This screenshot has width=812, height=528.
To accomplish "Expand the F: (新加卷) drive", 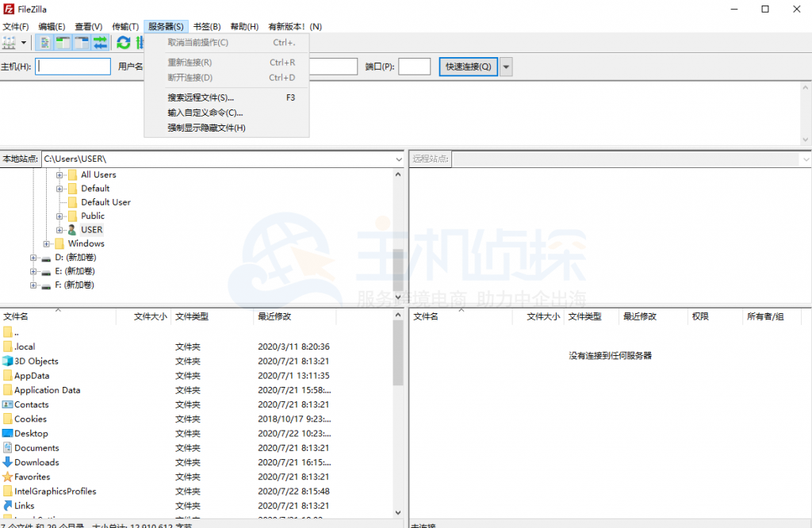I will click(x=33, y=285).
